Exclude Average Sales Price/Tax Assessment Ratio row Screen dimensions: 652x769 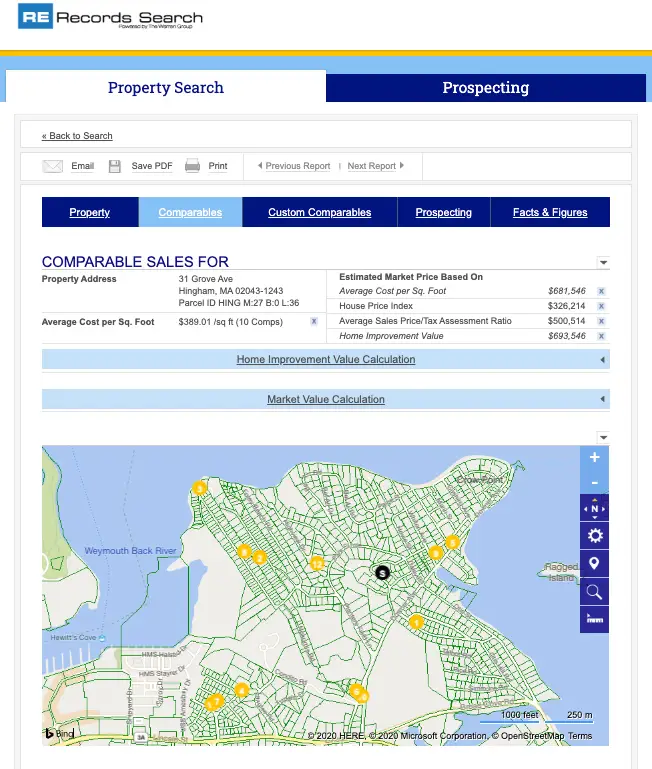tap(601, 321)
